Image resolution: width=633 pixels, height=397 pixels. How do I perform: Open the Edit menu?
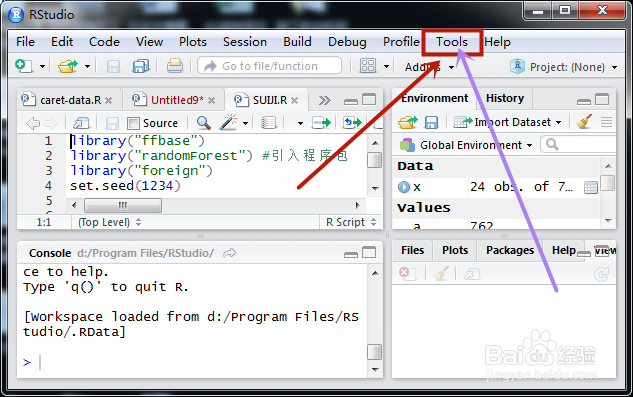click(x=62, y=42)
